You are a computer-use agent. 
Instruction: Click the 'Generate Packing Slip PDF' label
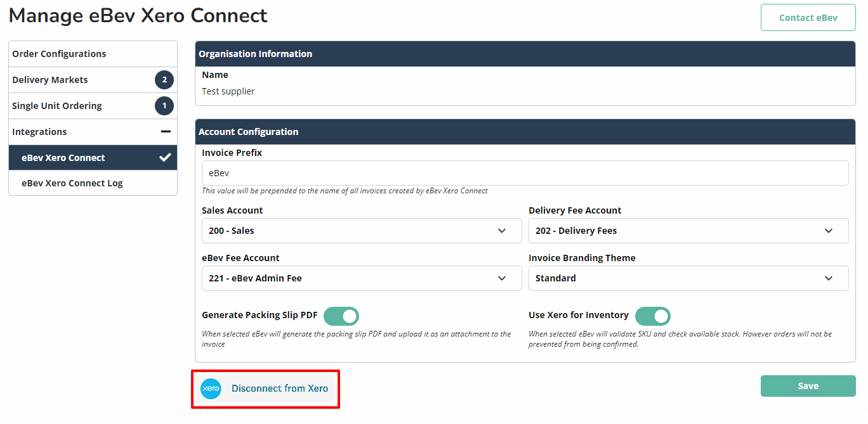pyautogui.click(x=260, y=315)
